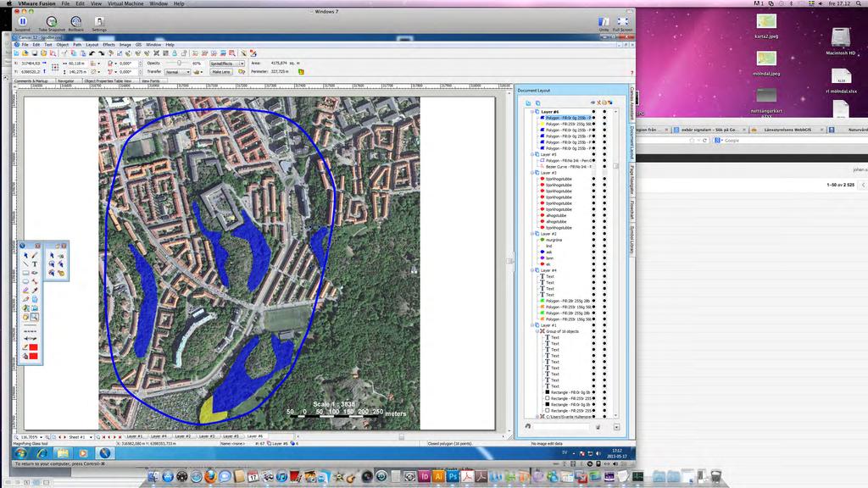Click the Redo arrow in Canvas toolbar

(x=102, y=53)
